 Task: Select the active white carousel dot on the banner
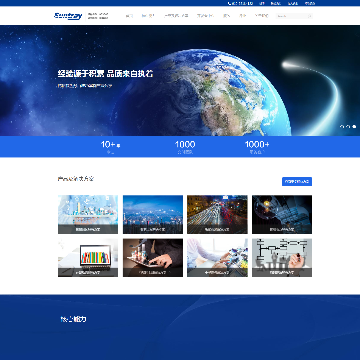tap(354, 126)
